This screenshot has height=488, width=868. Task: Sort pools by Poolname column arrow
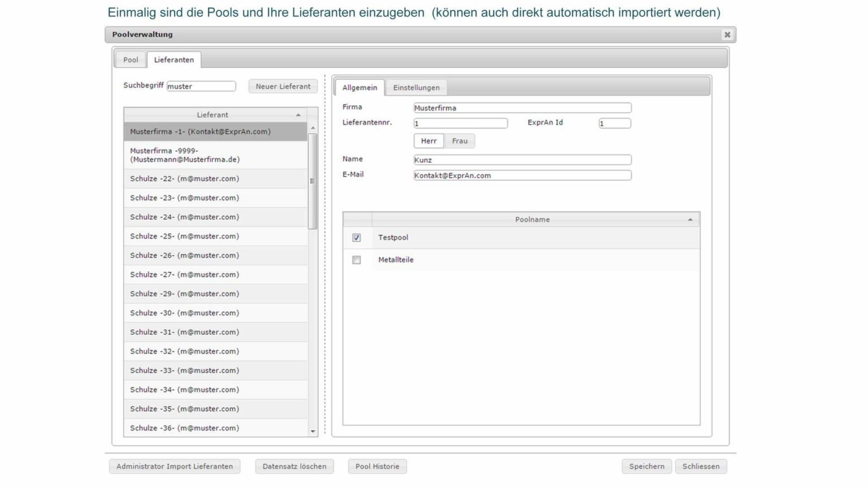[689, 220]
